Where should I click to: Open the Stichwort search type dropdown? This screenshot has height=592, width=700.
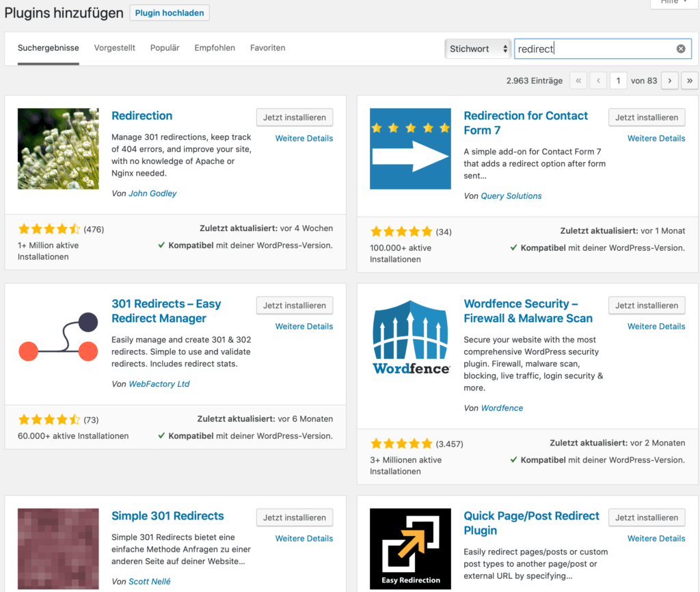point(478,49)
